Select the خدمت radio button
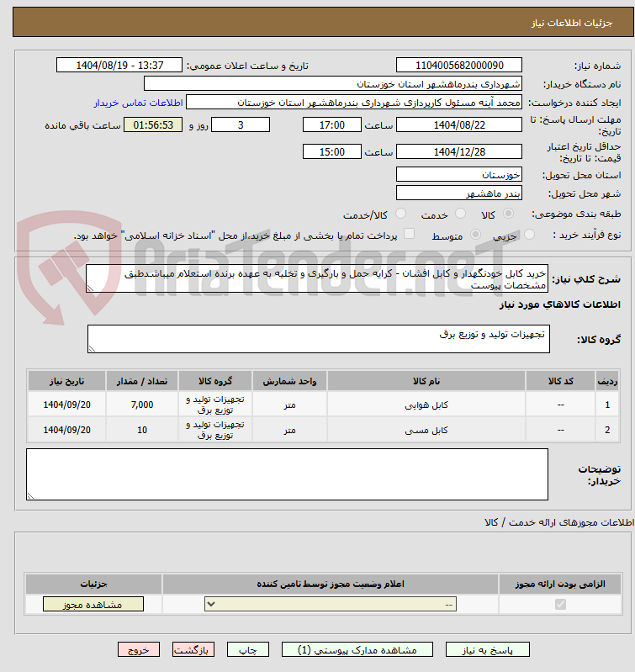This screenshot has width=635, height=672. [x=460, y=213]
